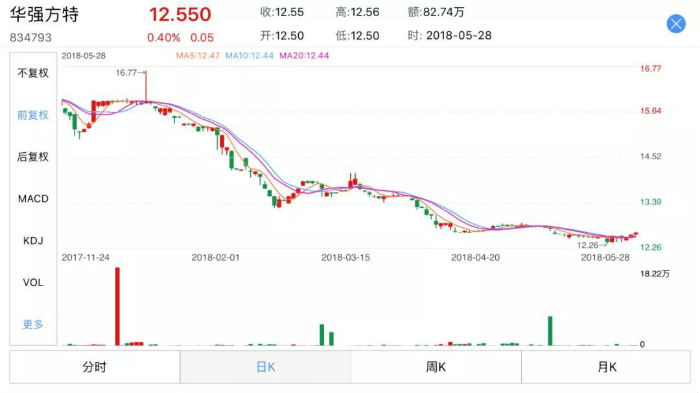Screen dimensions: 700x393
Task: Show the VOL indicator
Action: (33, 283)
